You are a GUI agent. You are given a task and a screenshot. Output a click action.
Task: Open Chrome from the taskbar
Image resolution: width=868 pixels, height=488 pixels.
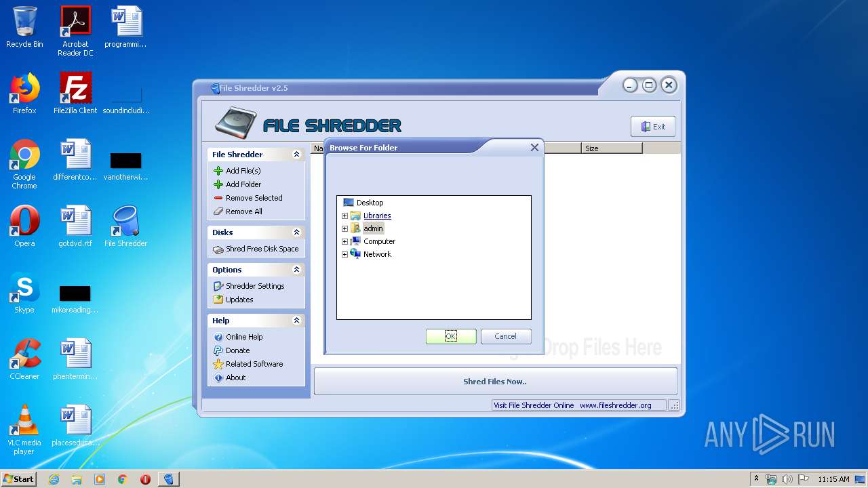(123, 479)
